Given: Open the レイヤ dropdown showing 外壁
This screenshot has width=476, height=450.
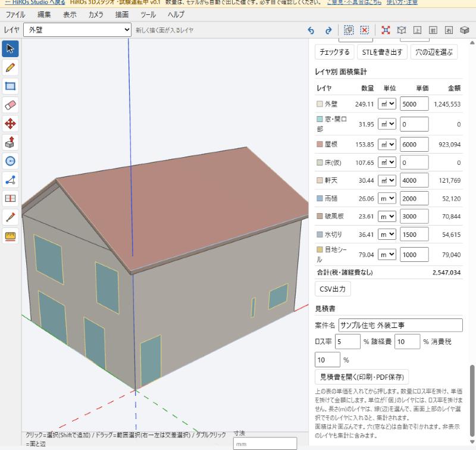Looking at the screenshot, I should click(x=77, y=30).
